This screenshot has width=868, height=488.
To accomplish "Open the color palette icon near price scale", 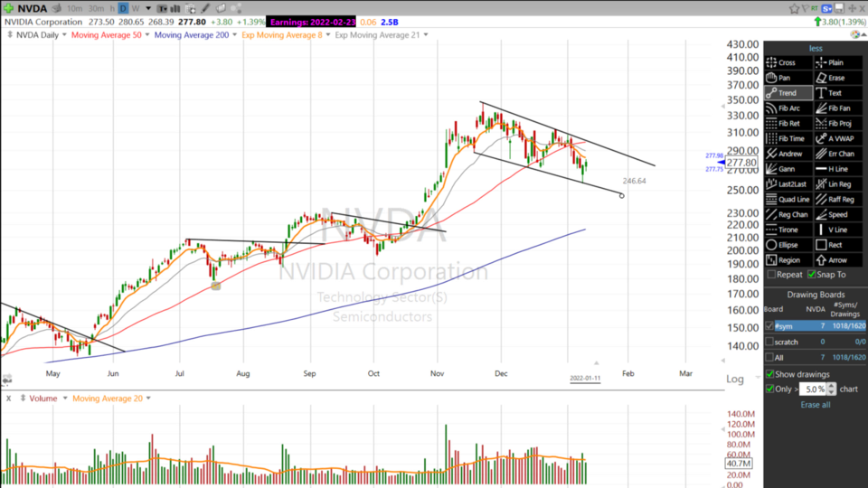I will tap(856, 34).
